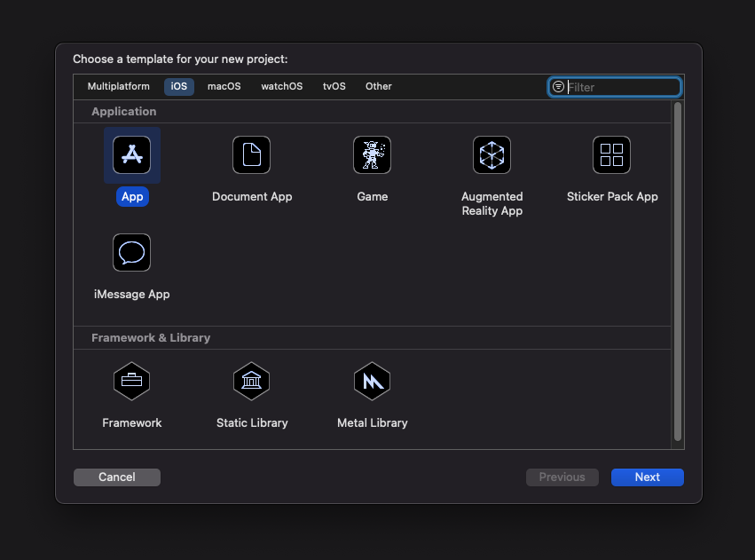Image resolution: width=755 pixels, height=560 pixels.
Task: Click the template list vertical scrollbar
Action: click(678, 272)
